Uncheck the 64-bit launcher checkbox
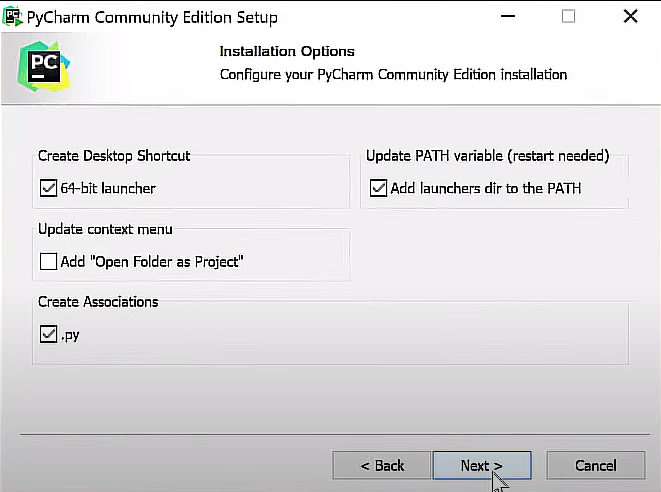The width and height of the screenshot is (661, 492). (x=48, y=188)
